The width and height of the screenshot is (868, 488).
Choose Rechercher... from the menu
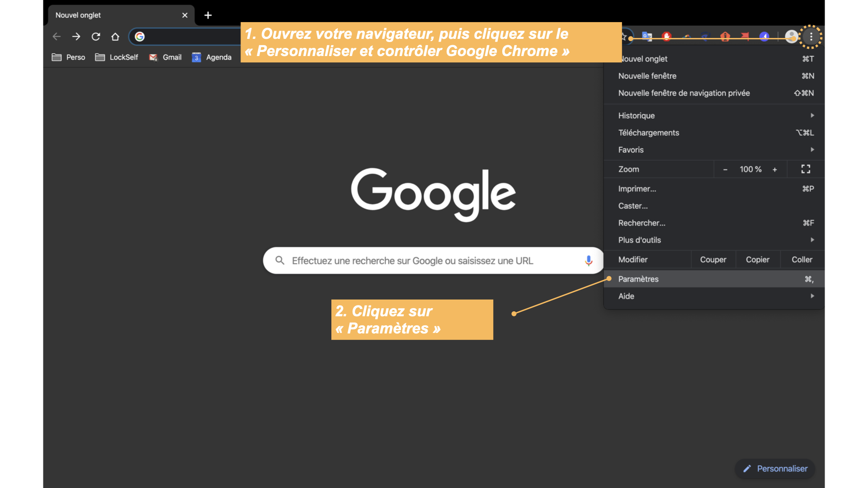(714, 223)
